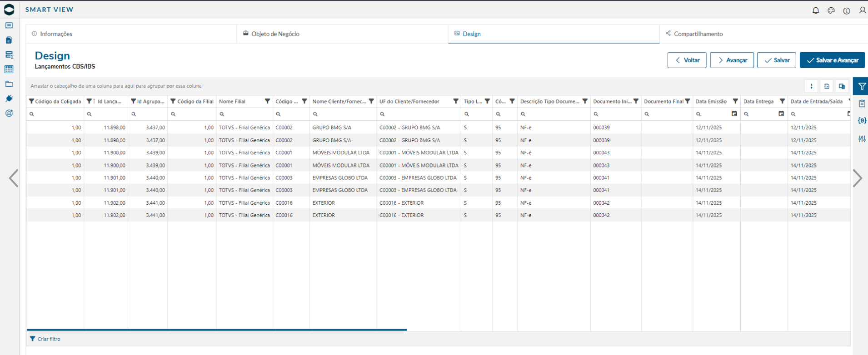Click the export data grid icon
The height and width of the screenshot is (355, 868).
click(827, 86)
